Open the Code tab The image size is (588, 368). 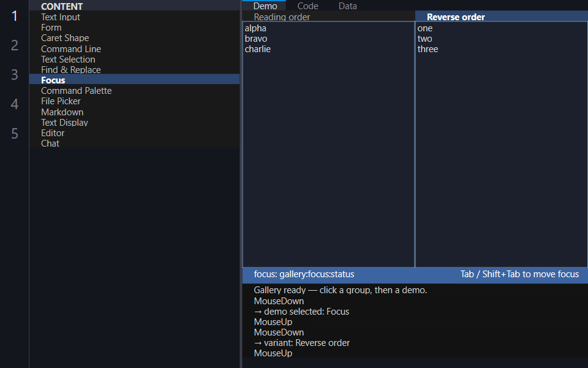point(307,6)
